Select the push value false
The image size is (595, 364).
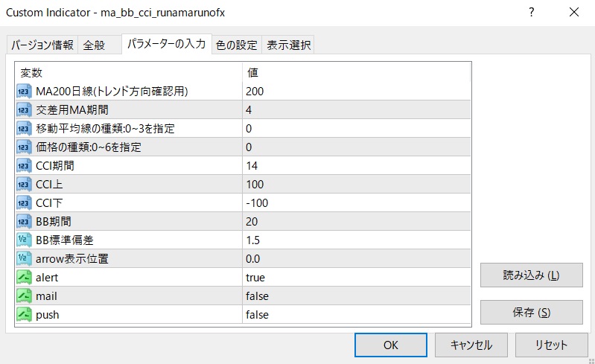click(x=257, y=315)
